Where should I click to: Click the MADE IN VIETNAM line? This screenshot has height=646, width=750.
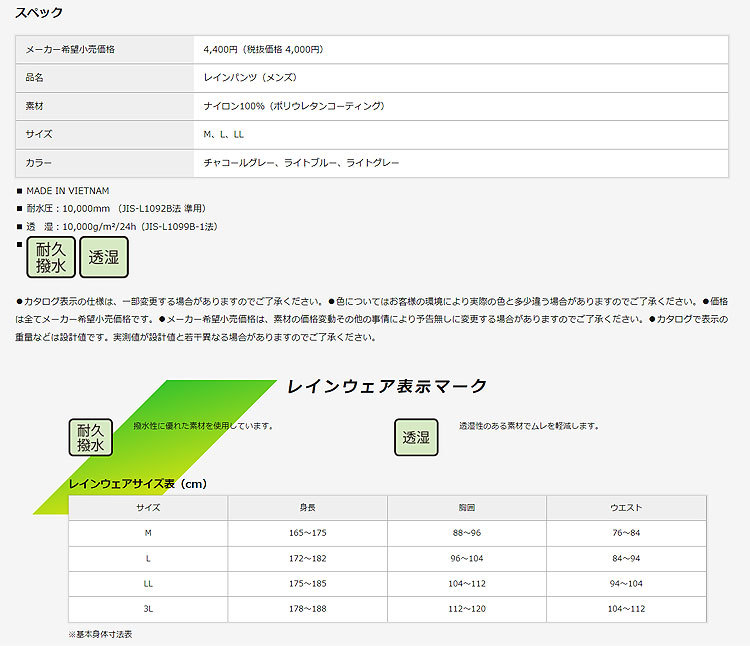(68, 190)
